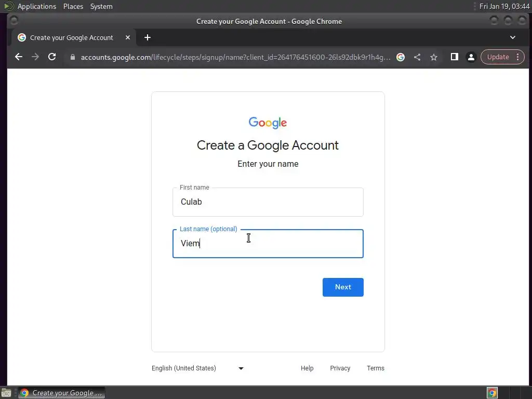Screen dimensions: 532x399
Task: Click the window menu button at title bar left
Action: pyautogui.click(x=14, y=21)
